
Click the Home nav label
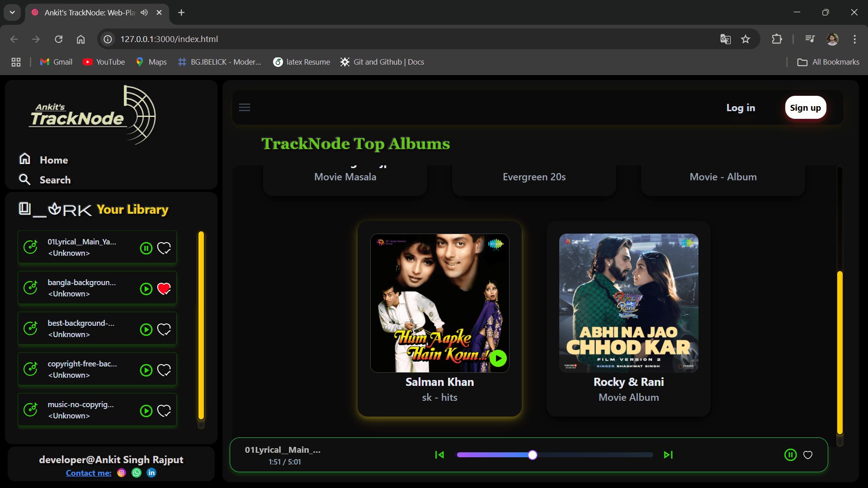click(x=54, y=160)
